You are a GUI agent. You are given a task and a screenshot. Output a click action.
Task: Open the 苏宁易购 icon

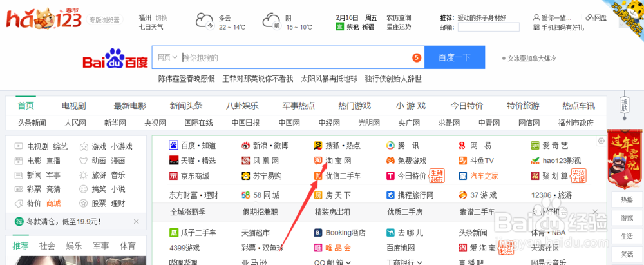click(x=245, y=176)
